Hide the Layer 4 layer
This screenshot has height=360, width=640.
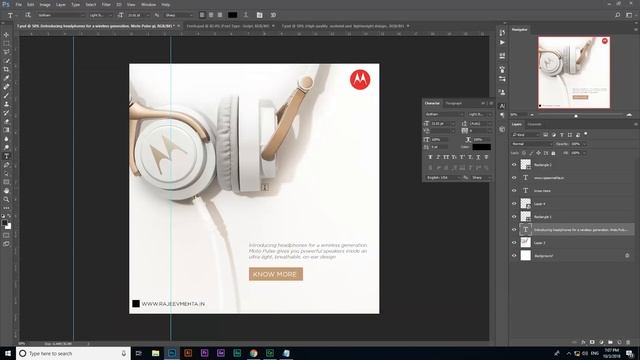514,204
